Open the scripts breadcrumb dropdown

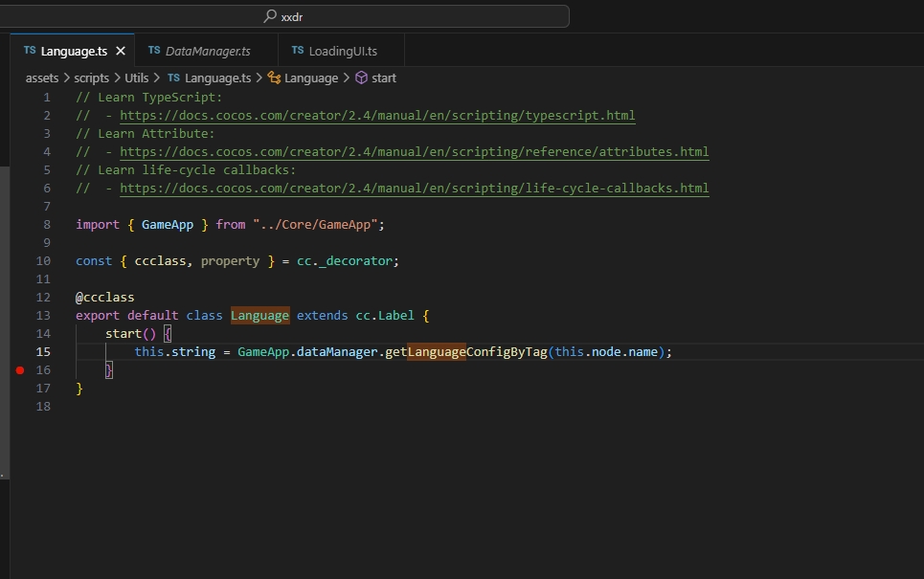(x=92, y=78)
